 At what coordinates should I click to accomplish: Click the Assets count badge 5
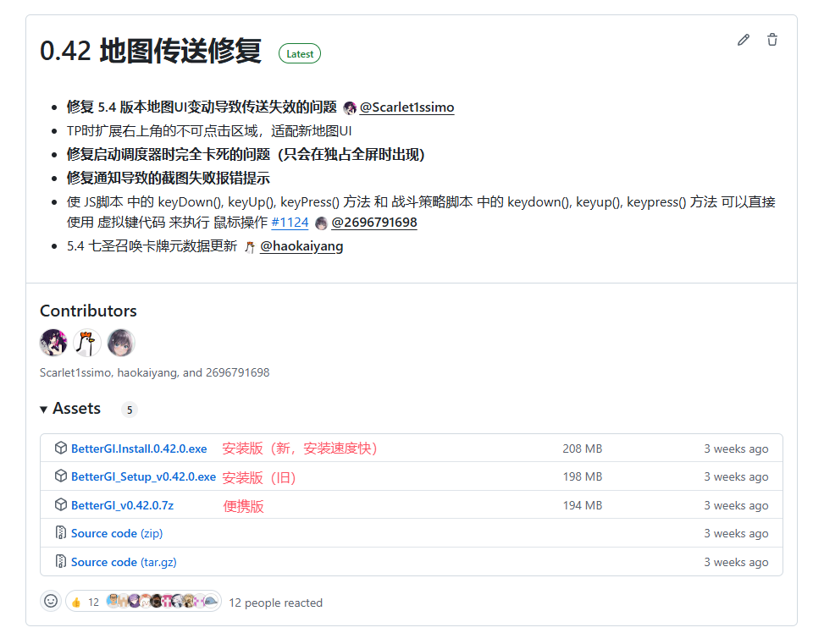tap(130, 410)
